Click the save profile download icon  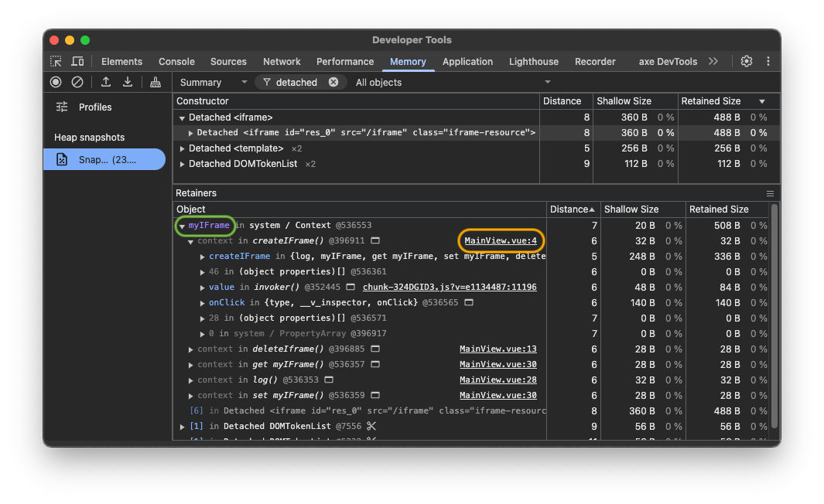pyautogui.click(x=127, y=82)
